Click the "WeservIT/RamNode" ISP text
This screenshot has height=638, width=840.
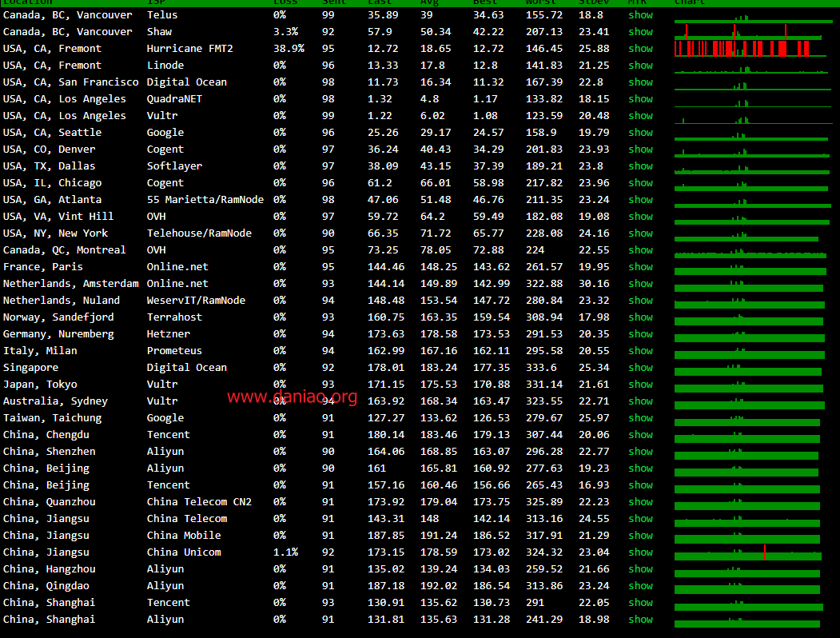pyautogui.click(x=196, y=300)
